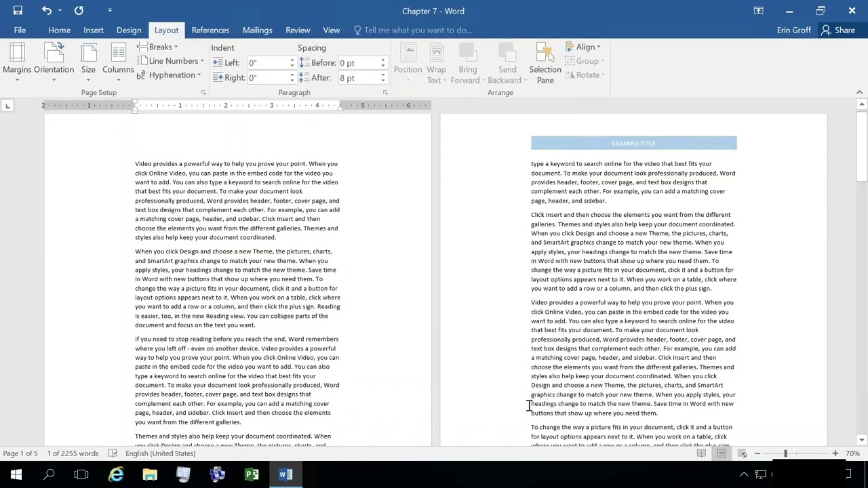
Task: Click the Wrap Text button
Action: click(x=436, y=62)
